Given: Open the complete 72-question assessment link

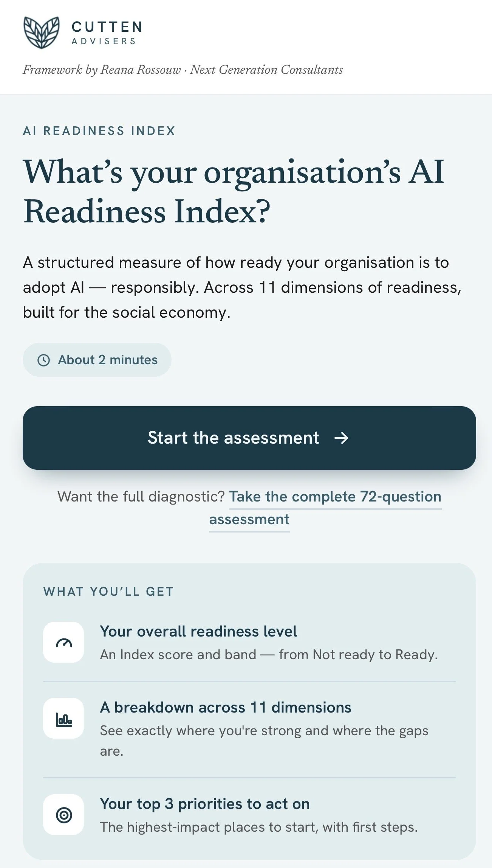Looking at the screenshot, I should coord(325,508).
